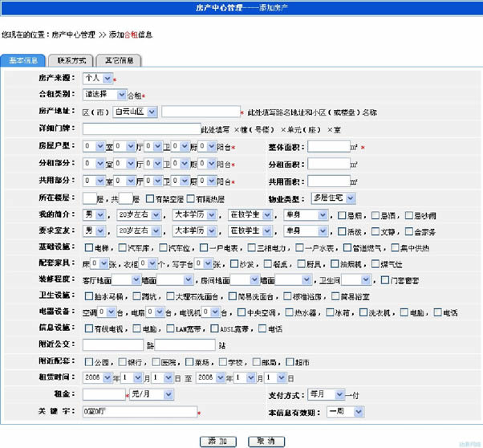This screenshot has height=448, width=483.
Task: Select the 基本信息 tab
Action: click(x=23, y=60)
